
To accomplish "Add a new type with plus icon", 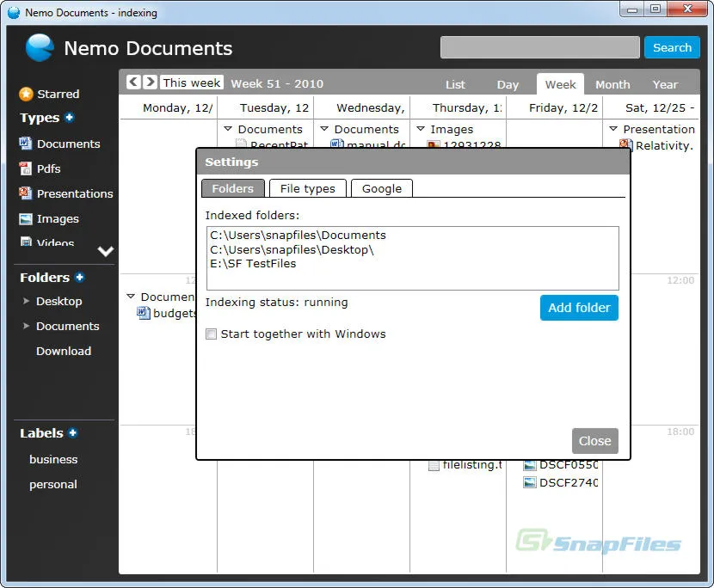I will click(x=69, y=118).
